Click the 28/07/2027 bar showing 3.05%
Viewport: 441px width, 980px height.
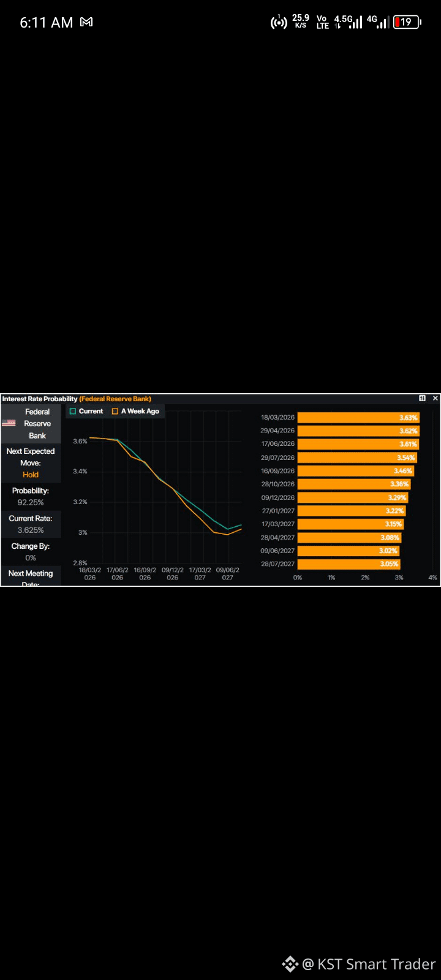point(349,563)
